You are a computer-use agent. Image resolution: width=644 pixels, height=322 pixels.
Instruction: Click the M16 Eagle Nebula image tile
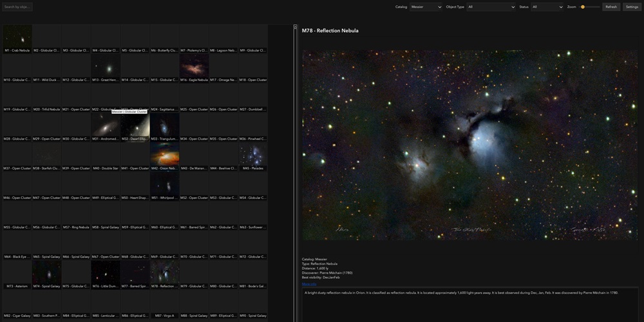(x=194, y=66)
